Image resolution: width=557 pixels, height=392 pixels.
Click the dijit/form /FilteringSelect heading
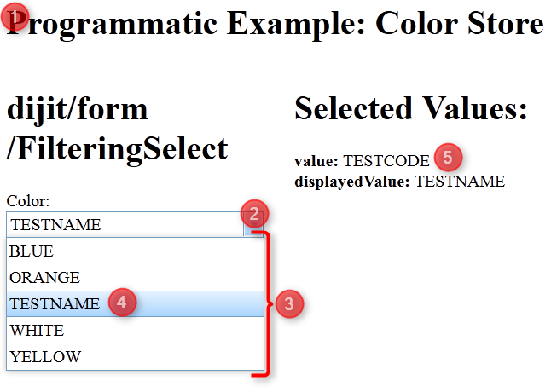117,129
